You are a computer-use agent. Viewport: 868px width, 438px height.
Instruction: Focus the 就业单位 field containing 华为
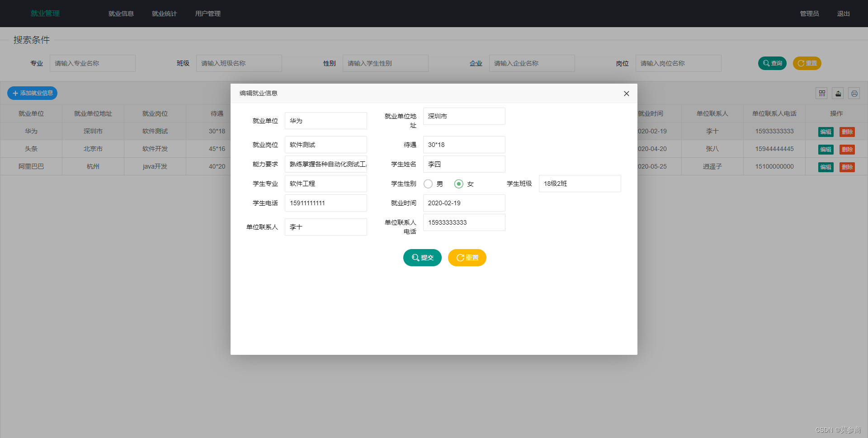pyautogui.click(x=326, y=121)
